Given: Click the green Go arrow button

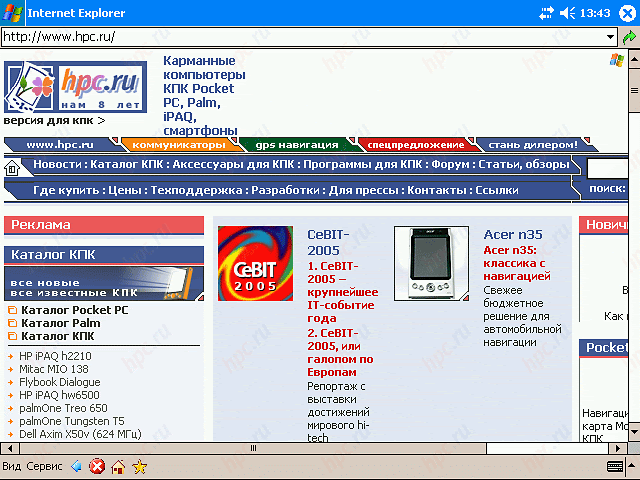Looking at the screenshot, I should (629, 37).
